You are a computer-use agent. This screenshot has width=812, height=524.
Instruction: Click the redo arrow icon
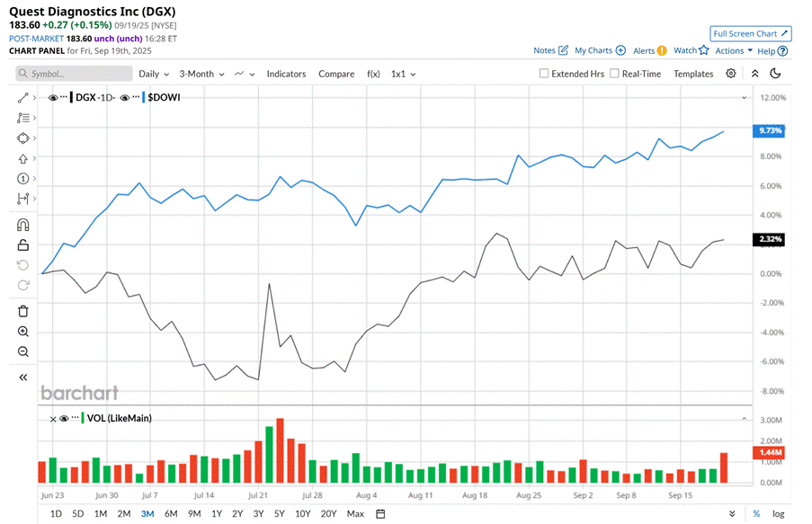[x=22, y=285]
